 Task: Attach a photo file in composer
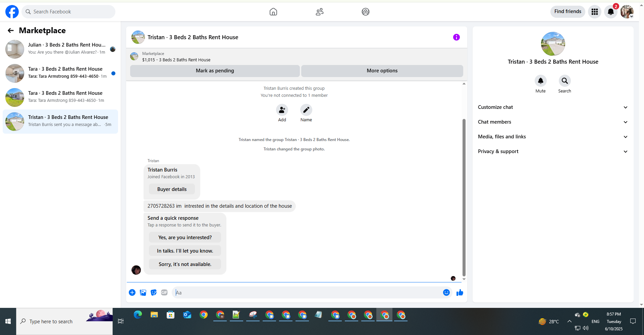click(x=143, y=292)
